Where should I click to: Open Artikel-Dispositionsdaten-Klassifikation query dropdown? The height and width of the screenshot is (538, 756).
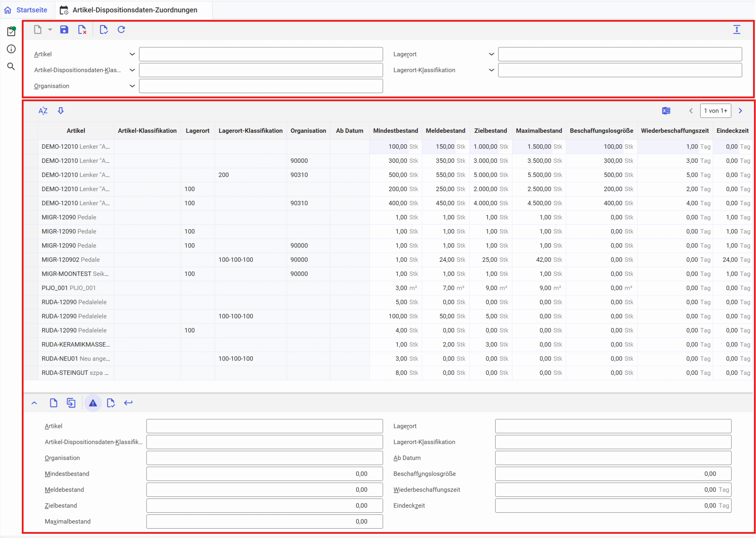click(x=132, y=70)
